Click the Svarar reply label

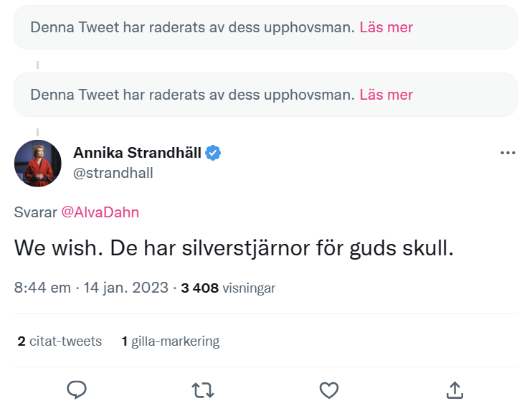(35, 212)
